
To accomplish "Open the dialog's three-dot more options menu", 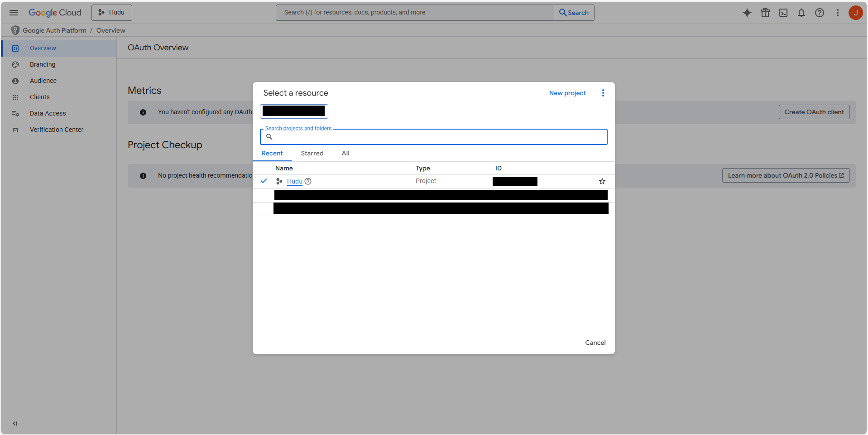I will tap(603, 93).
